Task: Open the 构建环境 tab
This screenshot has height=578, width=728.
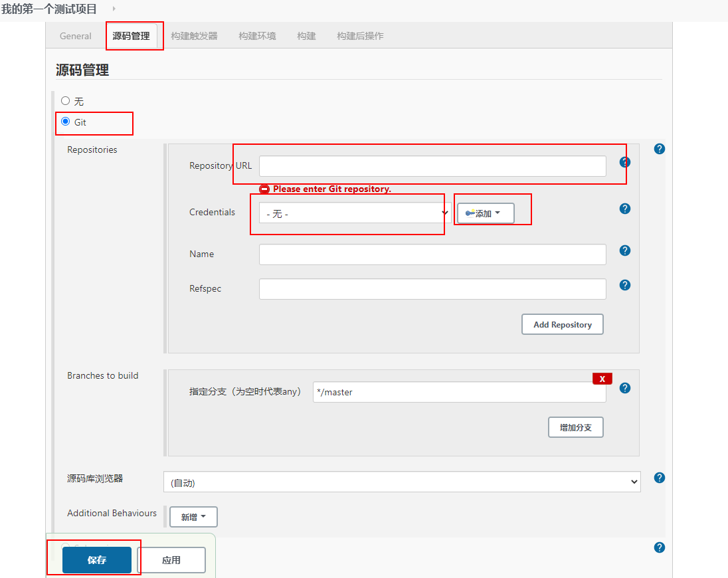Action: [x=257, y=36]
